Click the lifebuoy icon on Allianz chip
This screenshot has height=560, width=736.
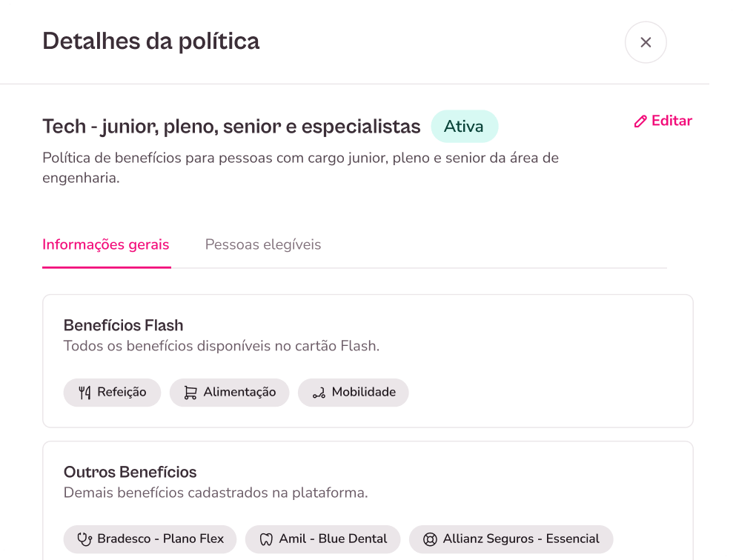[x=430, y=539]
